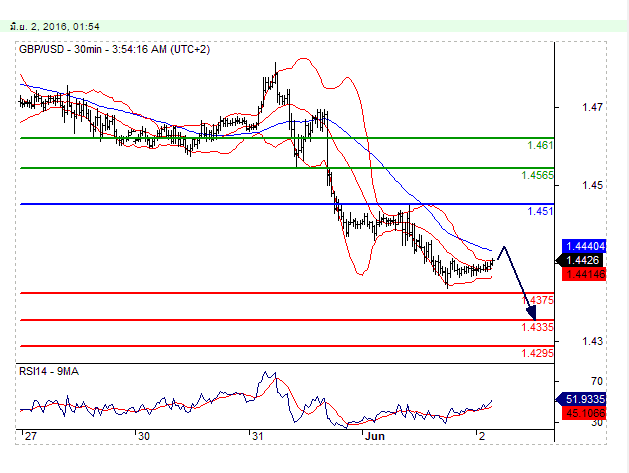The width and height of the screenshot is (629, 473).
Task: Click the 1.45 price axis value
Action: click(592, 185)
